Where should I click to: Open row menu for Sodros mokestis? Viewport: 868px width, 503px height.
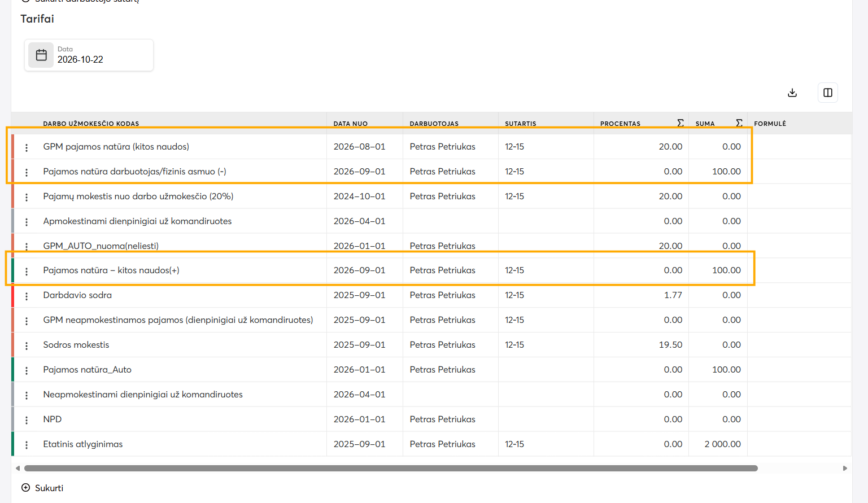27,346
